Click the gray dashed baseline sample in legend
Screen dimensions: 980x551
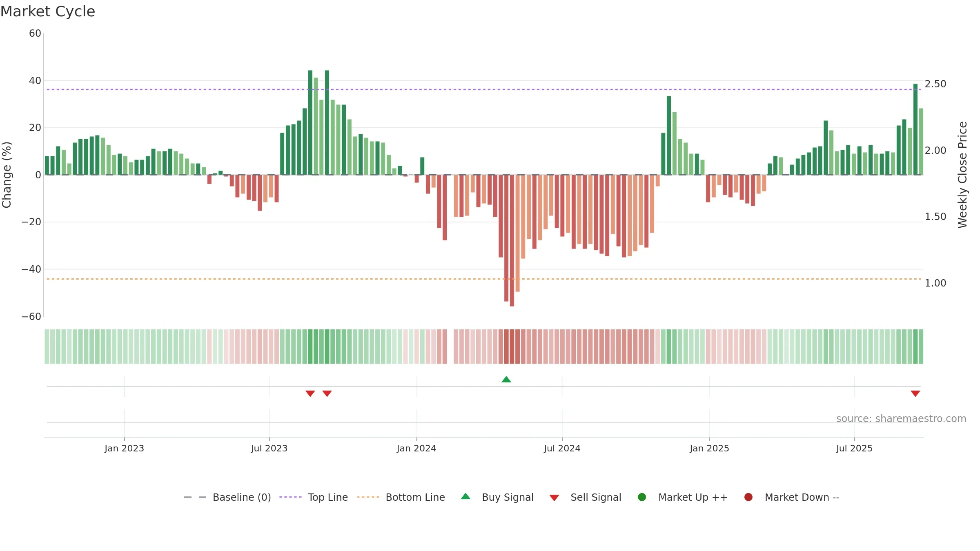[x=195, y=497]
